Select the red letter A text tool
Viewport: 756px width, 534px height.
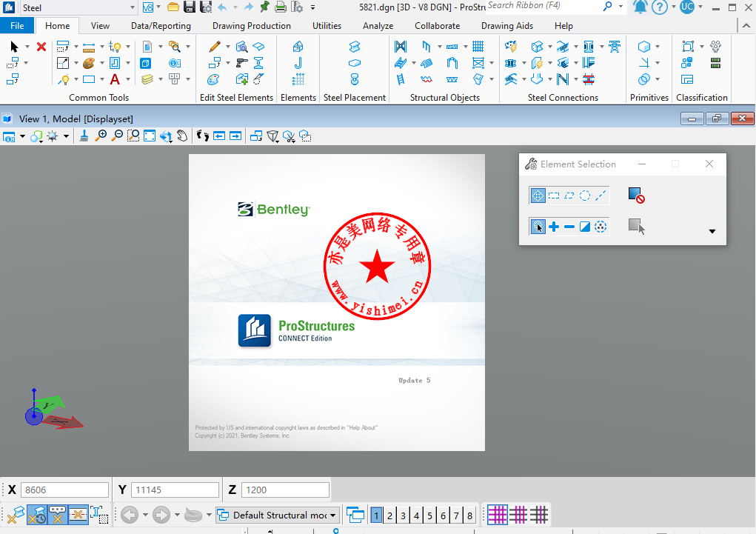(115, 79)
